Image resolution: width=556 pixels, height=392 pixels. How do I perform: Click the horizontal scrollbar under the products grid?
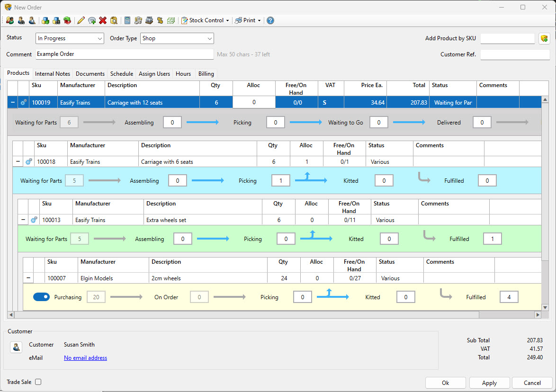(x=246, y=314)
